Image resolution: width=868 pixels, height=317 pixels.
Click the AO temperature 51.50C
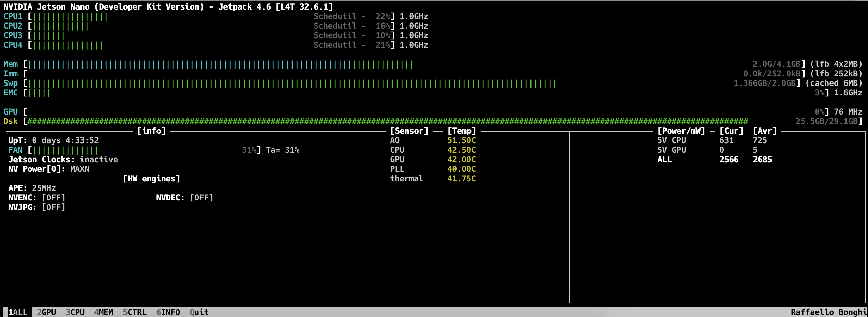462,140
